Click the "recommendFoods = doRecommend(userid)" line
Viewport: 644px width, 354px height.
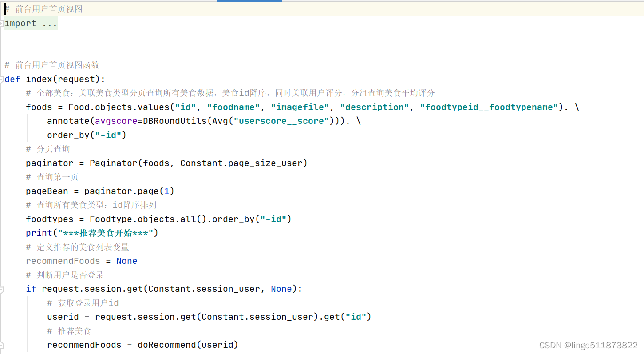tap(142, 345)
